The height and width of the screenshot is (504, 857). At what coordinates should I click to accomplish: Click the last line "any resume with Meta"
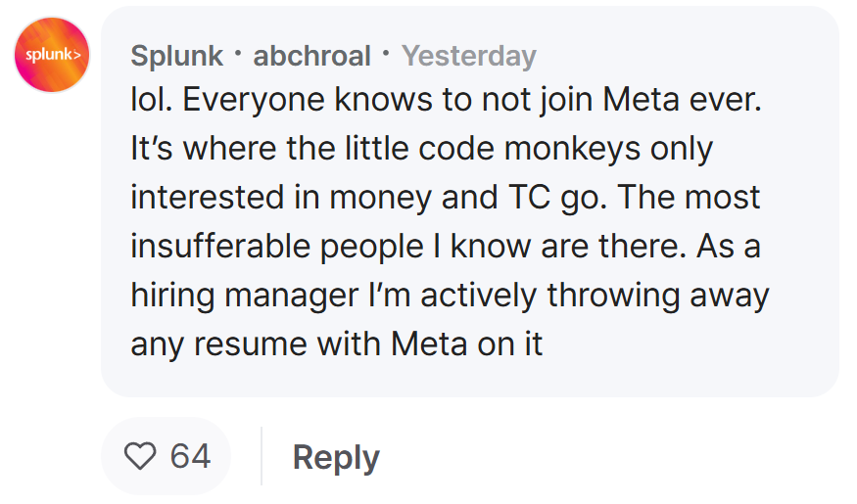point(337,344)
